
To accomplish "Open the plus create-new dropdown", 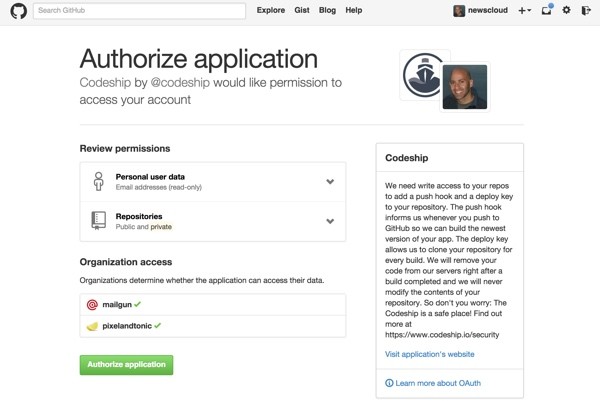I will pyautogui.click(x=524, y=11).
